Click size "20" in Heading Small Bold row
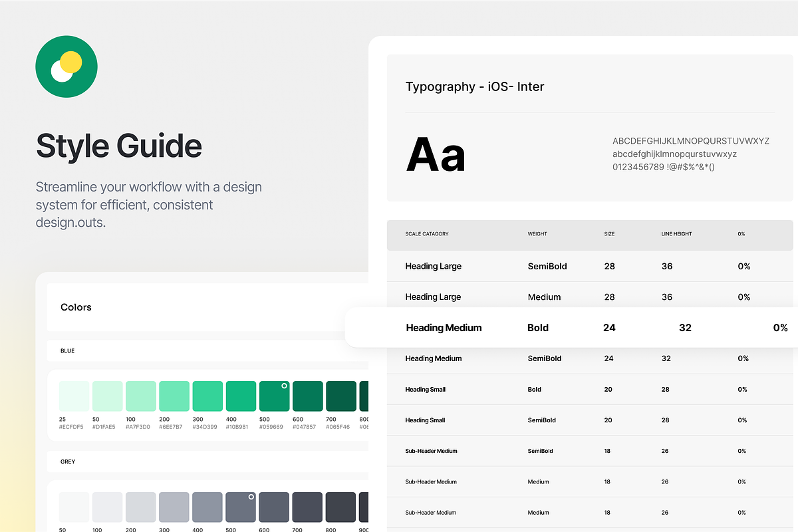Image resolution: width=798 pixels, height=532 pixels. (x=608, y=389)
